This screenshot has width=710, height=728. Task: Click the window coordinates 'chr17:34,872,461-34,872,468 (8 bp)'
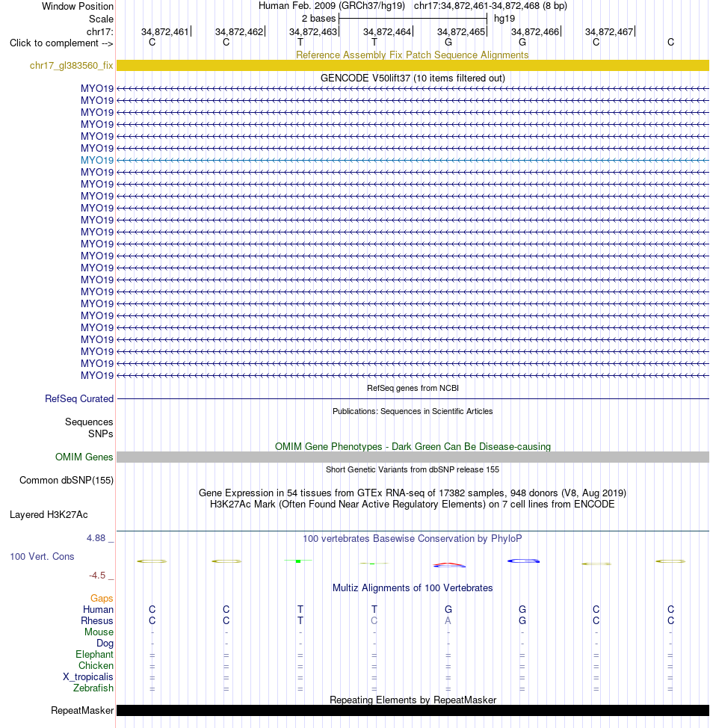click(490, 6)
